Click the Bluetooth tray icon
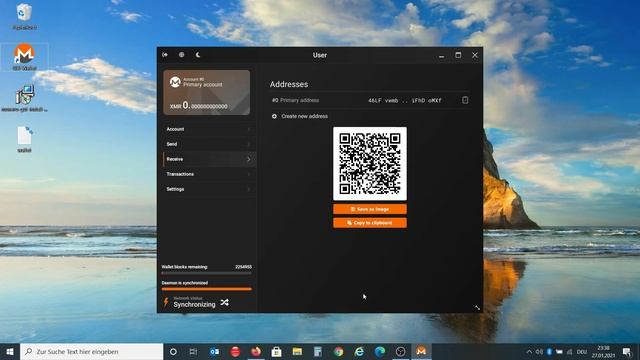Screen dimensions: 640x360 click(549, 351)
